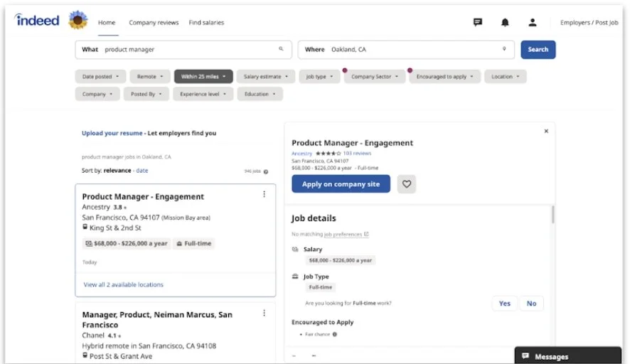Click salary icon in Job details
The image size is (630, 364).
click(x=295, y=250)
